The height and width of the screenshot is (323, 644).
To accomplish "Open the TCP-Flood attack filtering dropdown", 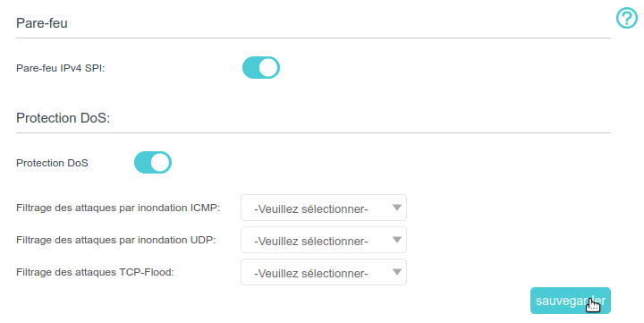I will (x=324, y=272).
